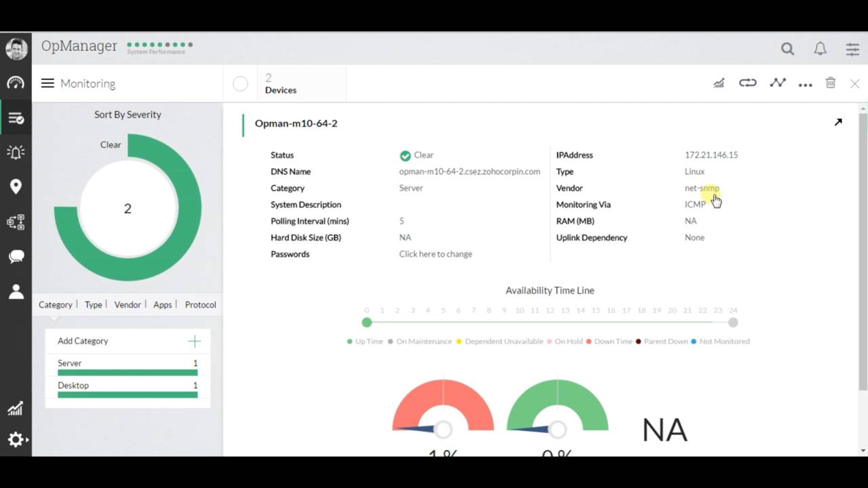Open the more actions ellipsis menu
The width and height of the screenshot is (868, 488).
805,85
